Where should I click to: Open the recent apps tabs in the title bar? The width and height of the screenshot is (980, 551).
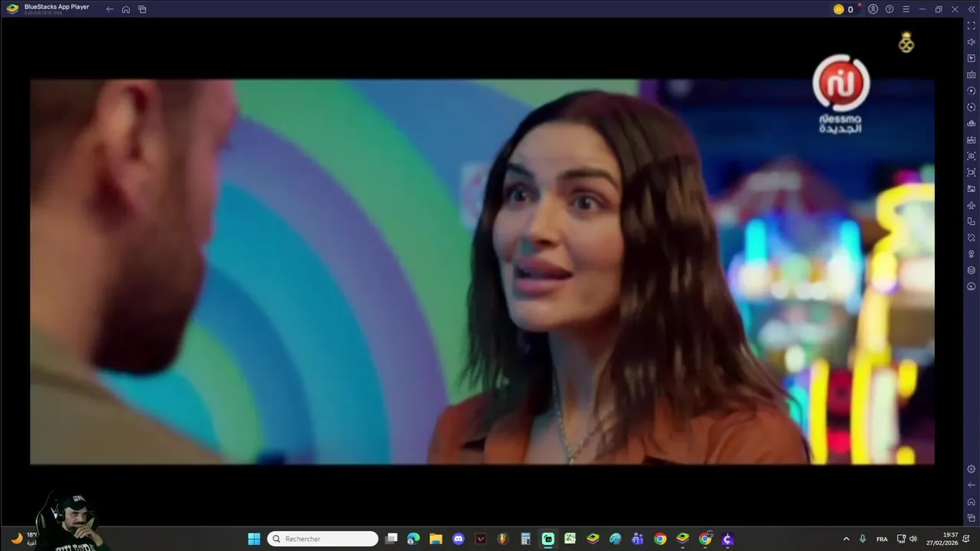142,9
